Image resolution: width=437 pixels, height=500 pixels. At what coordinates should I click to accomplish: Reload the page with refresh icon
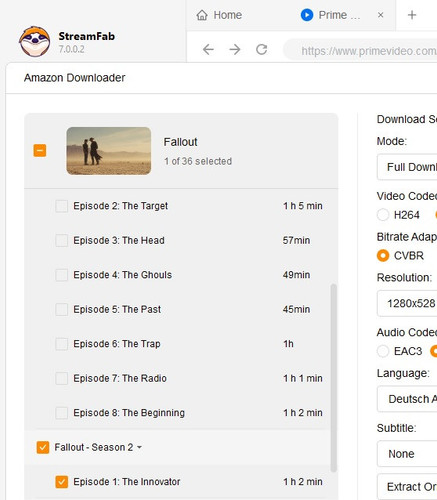tap(262, 50)
